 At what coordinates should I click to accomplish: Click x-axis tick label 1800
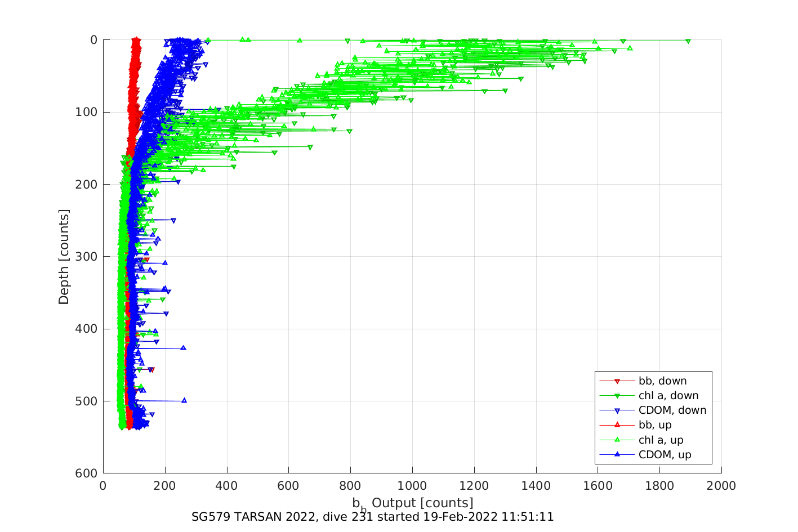click(x=659, y=486)
